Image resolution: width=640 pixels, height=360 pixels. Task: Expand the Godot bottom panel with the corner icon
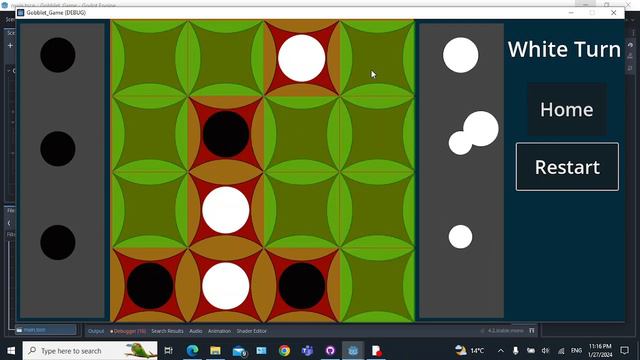532,331
